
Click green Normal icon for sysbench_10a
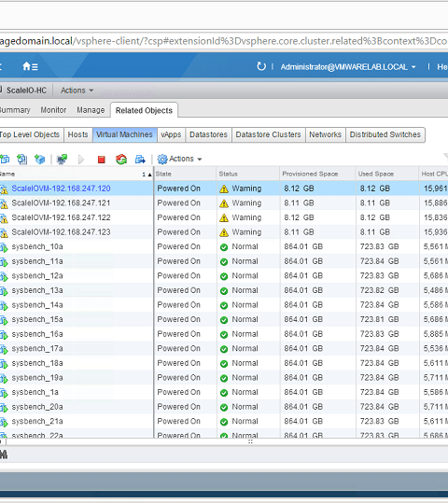click(x=224, y=247)
